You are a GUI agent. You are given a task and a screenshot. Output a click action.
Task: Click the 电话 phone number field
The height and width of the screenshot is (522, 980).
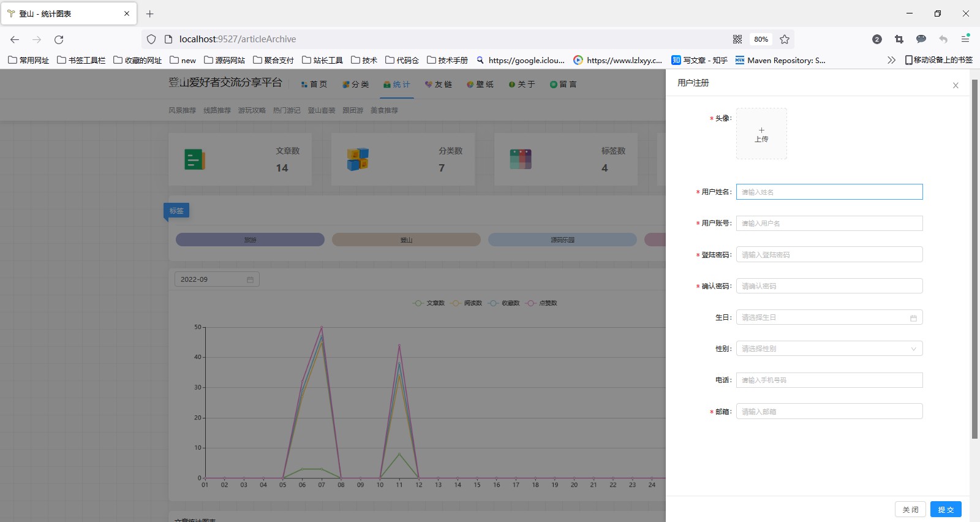point(829,380)
